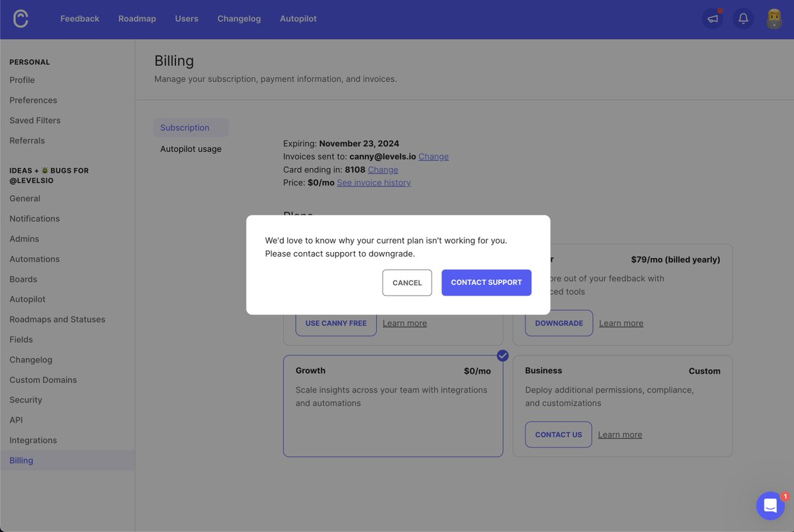Open Learn more beside Contact Us
Image resolution: width=794 pixels, height=532 pixels.
click(620, 435)
